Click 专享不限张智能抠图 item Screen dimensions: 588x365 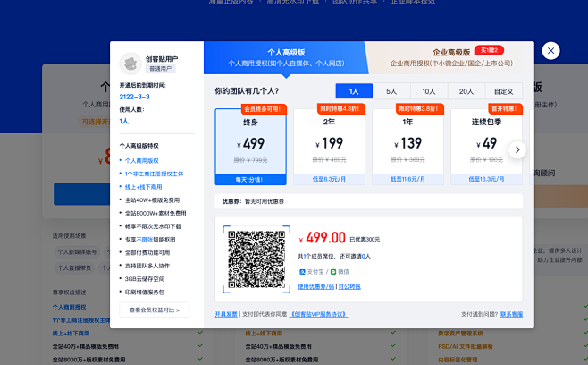(x=150, y=240)
